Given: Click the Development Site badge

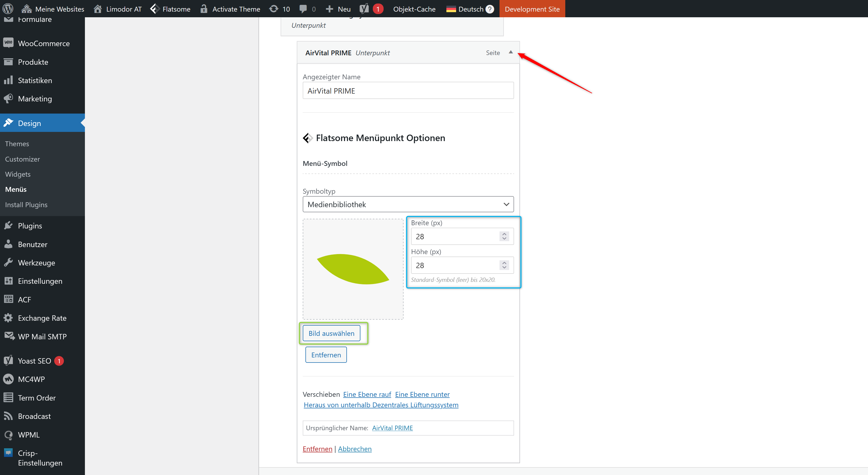Looking at the screenshot, I should coord(532,9).
